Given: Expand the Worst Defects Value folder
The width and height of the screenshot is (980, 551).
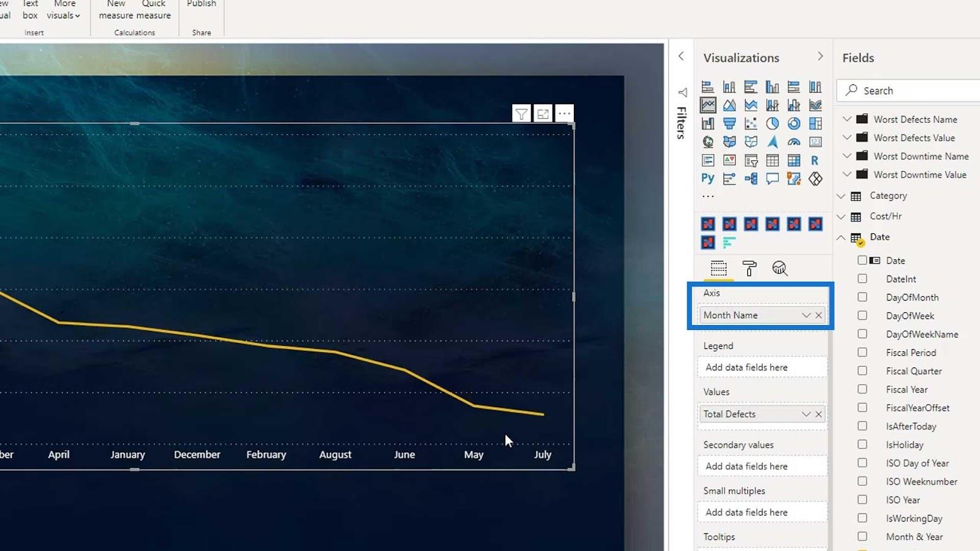Looking at the screenshot, I should pyautogui.click(x=847, y=137).
